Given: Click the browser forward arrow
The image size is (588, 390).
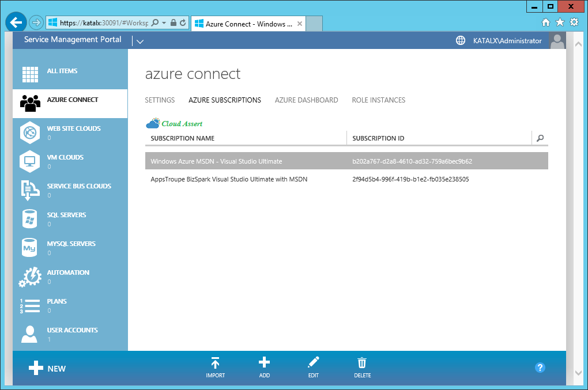Looking at the screenshot, I should [x=36, y=23].
